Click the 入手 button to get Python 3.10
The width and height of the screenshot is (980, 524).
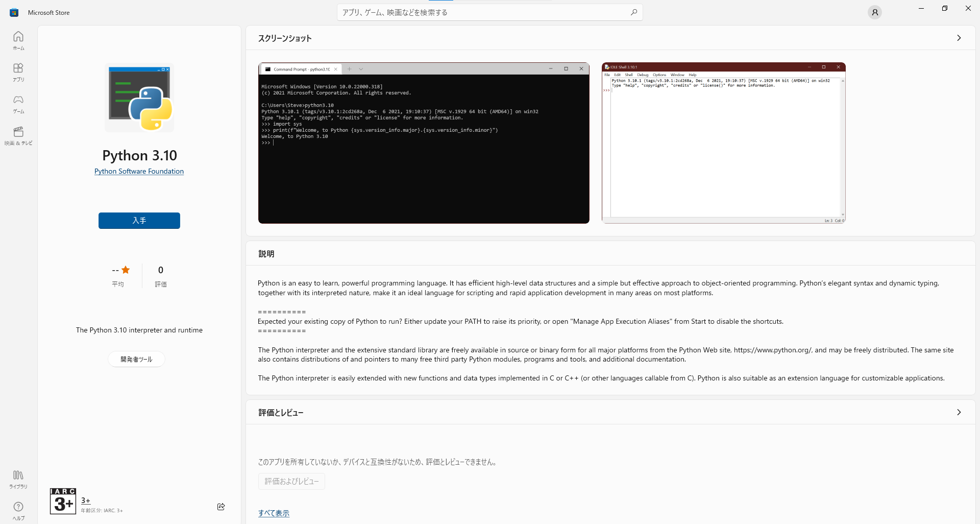139,220
